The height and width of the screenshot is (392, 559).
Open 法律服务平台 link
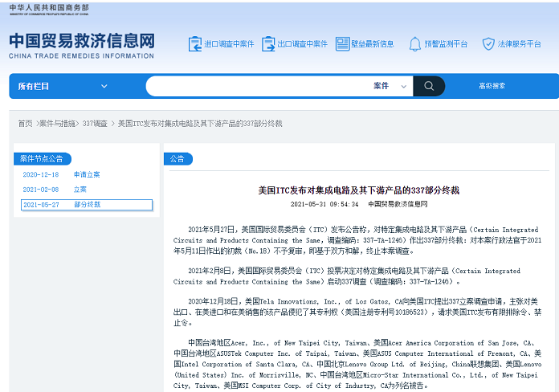519,44
